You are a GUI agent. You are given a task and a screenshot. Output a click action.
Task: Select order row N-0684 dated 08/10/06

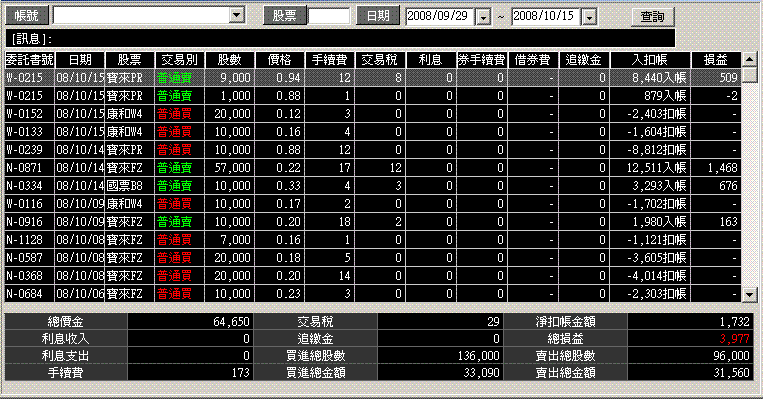click(x=373, y=294)
